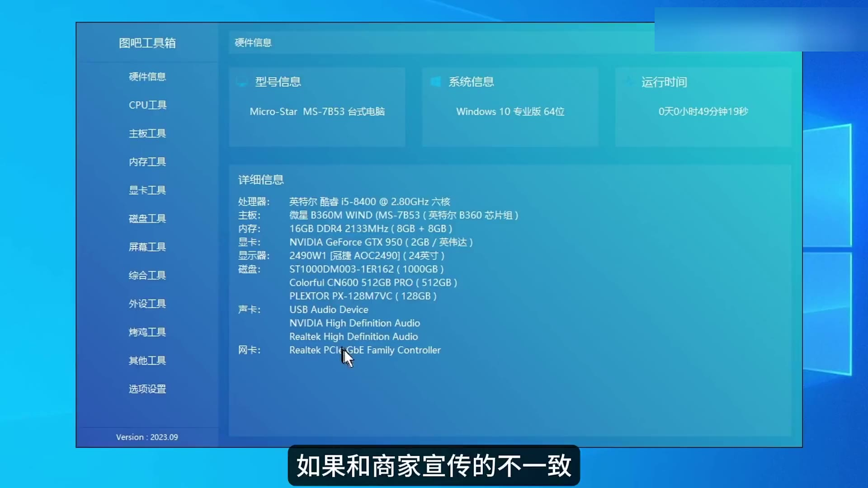The image size is (868, 488).
Task: Click the icon beside 运行时间
Action: tap(629, 82)
